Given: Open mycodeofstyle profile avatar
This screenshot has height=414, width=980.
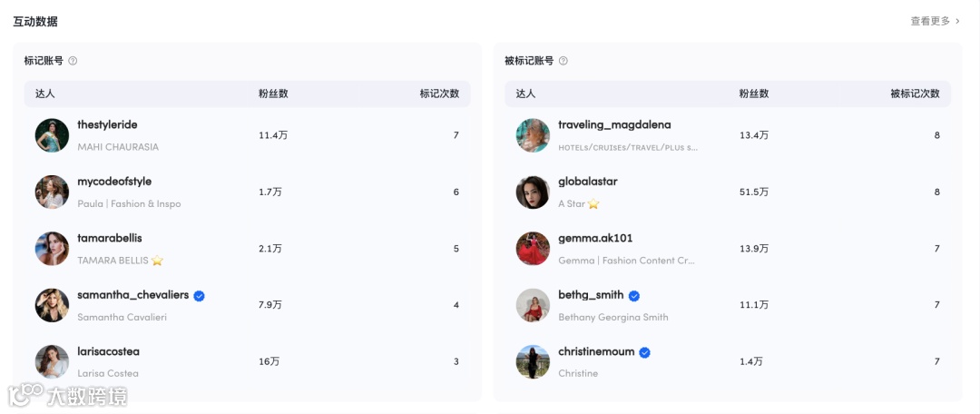Looking at the screenshot, I should (x=52, y=192).
